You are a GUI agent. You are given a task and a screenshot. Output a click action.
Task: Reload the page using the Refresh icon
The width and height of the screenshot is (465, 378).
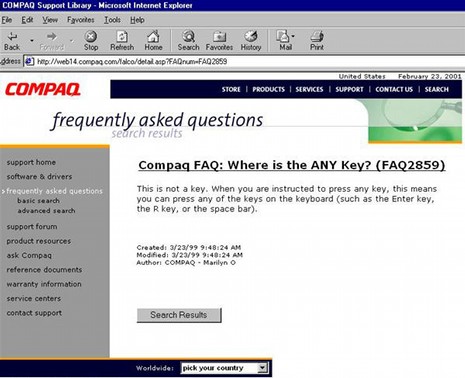click(x=122, y=36)
